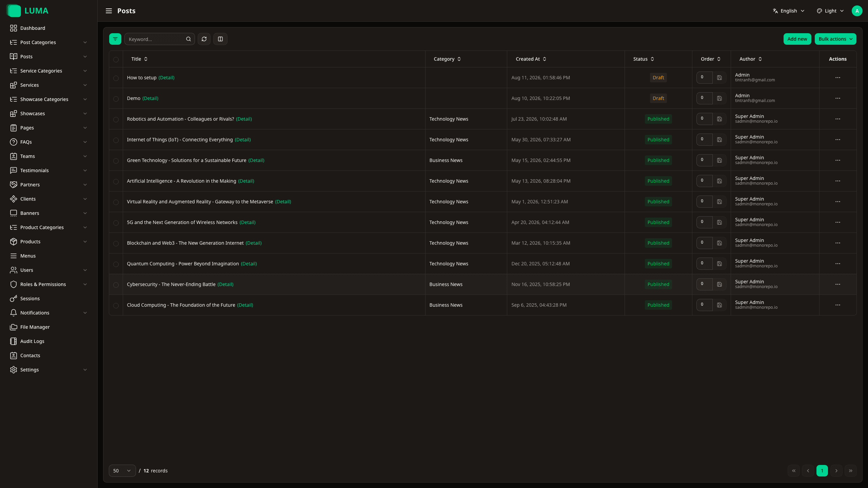
Task: Click the search magnifier icon in Keyword box
Action: pos(189,39)
